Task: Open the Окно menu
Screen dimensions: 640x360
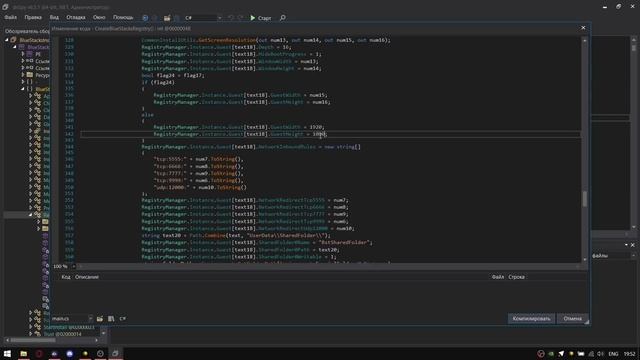Action: click(x=99, y=18)
